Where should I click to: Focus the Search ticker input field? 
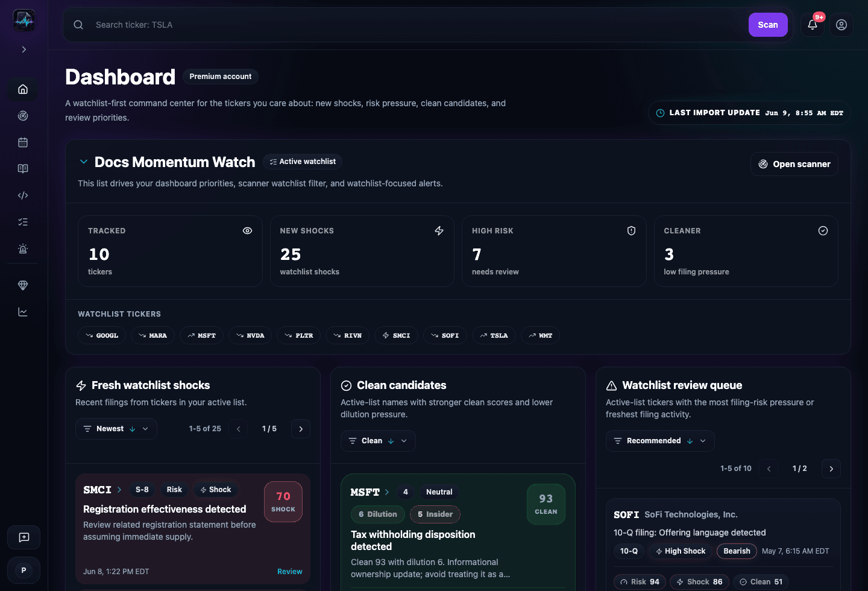416,25
